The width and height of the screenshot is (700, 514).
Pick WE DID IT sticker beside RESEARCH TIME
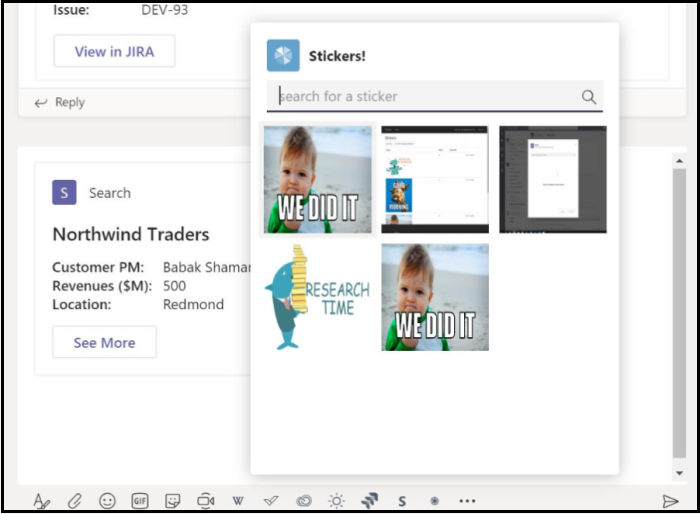click(435, 297)
